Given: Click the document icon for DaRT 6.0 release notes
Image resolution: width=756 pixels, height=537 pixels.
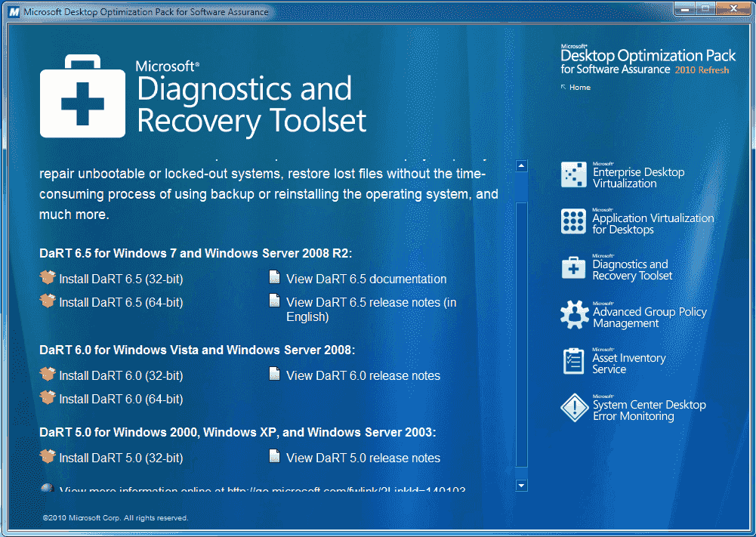Looking at the screenshot, I should [x=274, y=374].
